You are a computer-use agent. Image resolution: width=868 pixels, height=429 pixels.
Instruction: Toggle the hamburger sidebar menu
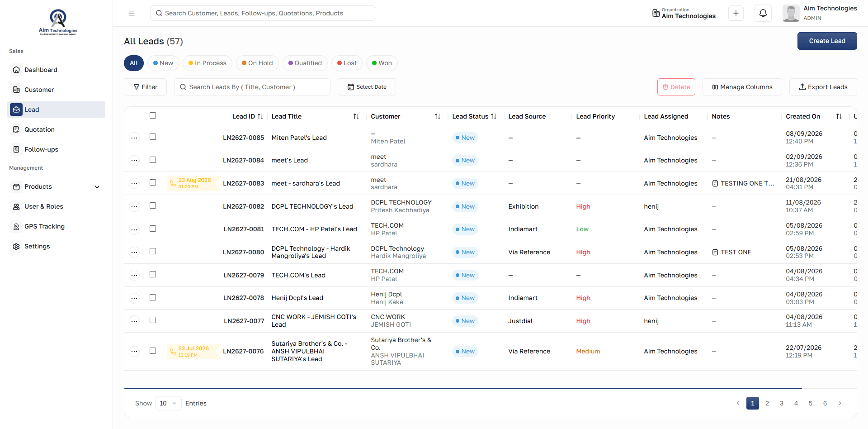tap(132, 13)
